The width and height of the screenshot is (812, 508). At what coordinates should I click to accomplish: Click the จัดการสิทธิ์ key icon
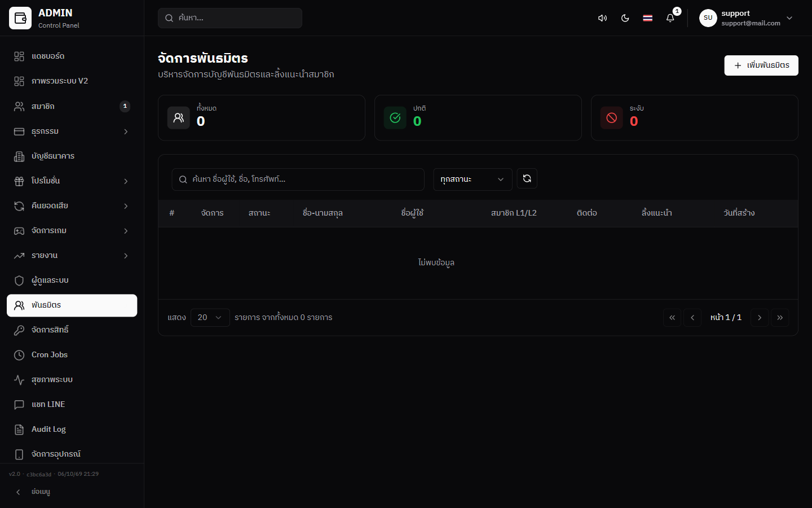click(x=19, y=330)
